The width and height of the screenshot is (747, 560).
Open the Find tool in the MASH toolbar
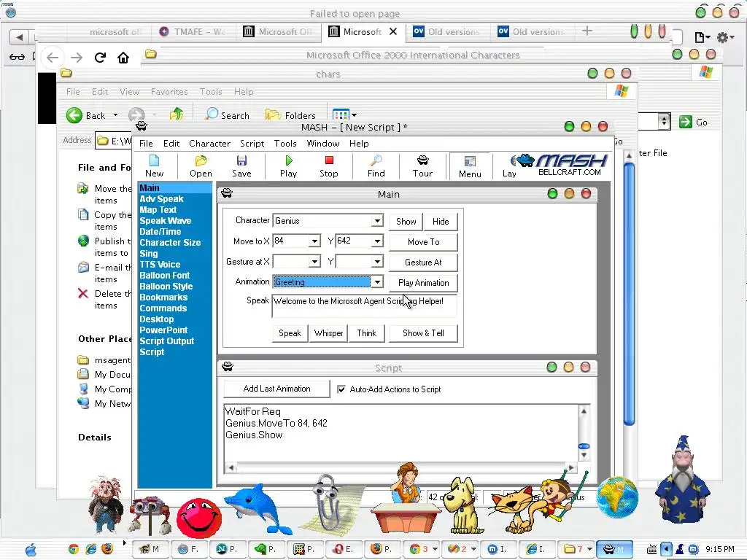(376, 166)
